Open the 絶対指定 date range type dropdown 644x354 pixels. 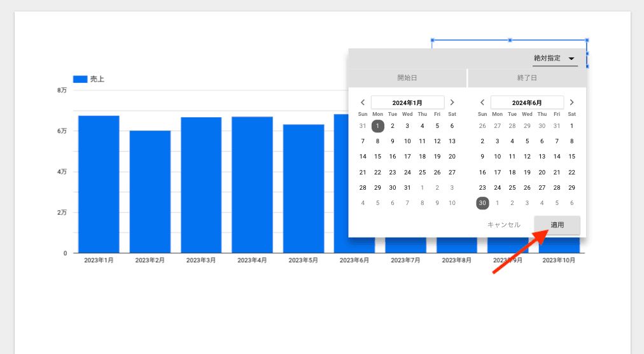coord(555,59)
